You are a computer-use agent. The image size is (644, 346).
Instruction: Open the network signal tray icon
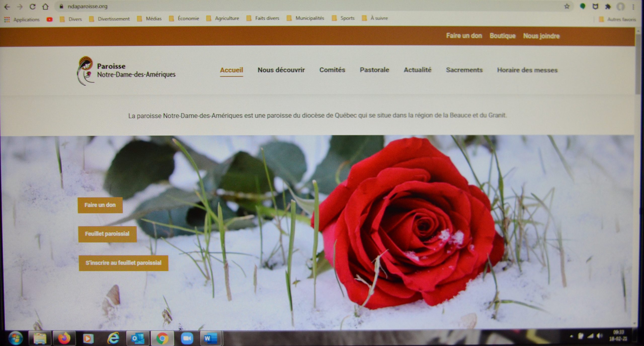590,336
